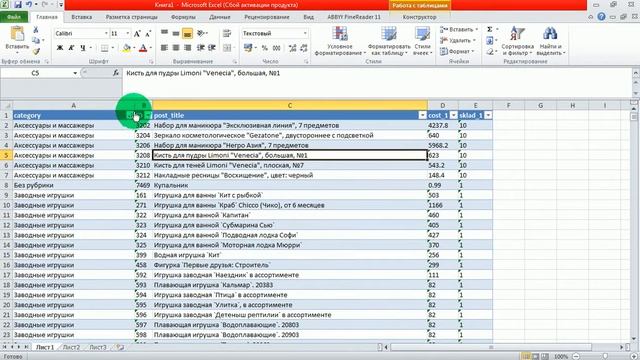
Task: Select row 8 header
Action: (x=6, y=185)
